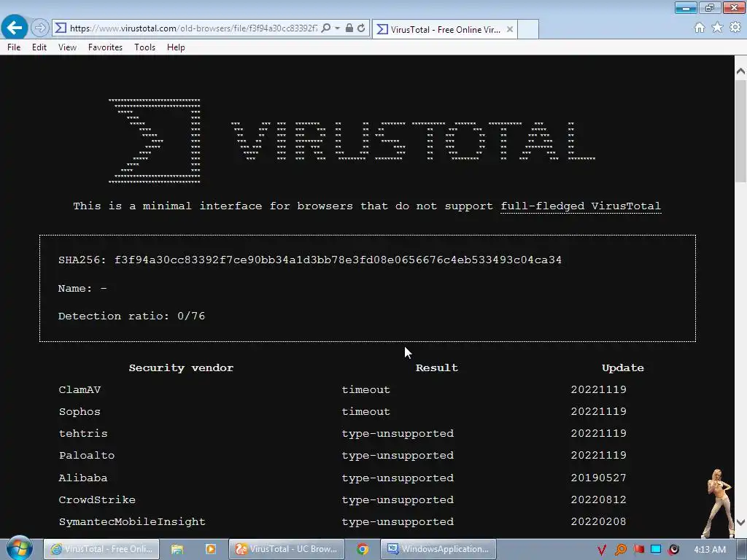Click the Sophos vendor name
This screenshot has height=560, width=747.
(x=80, y=411)
